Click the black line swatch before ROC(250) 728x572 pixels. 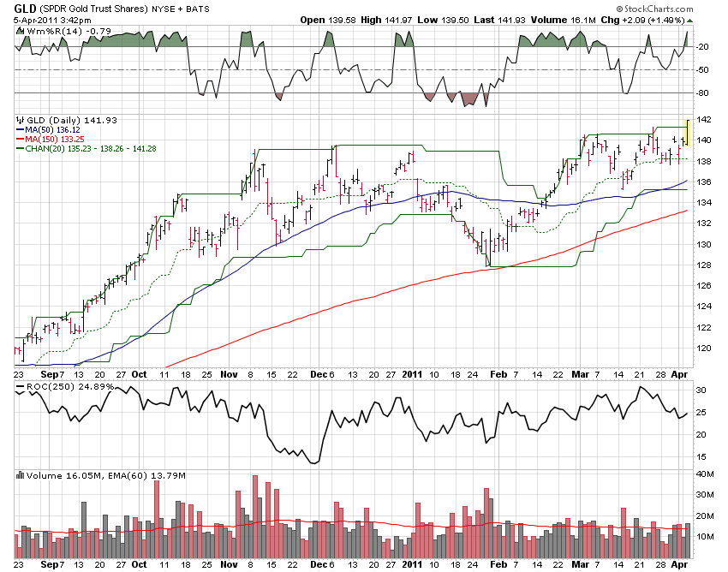click(x=21, y=387)
